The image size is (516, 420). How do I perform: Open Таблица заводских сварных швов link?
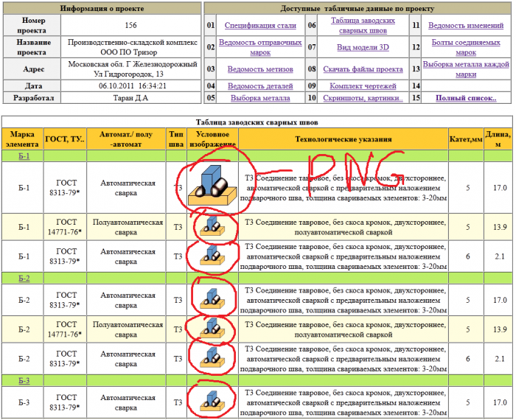coord(363,25)
